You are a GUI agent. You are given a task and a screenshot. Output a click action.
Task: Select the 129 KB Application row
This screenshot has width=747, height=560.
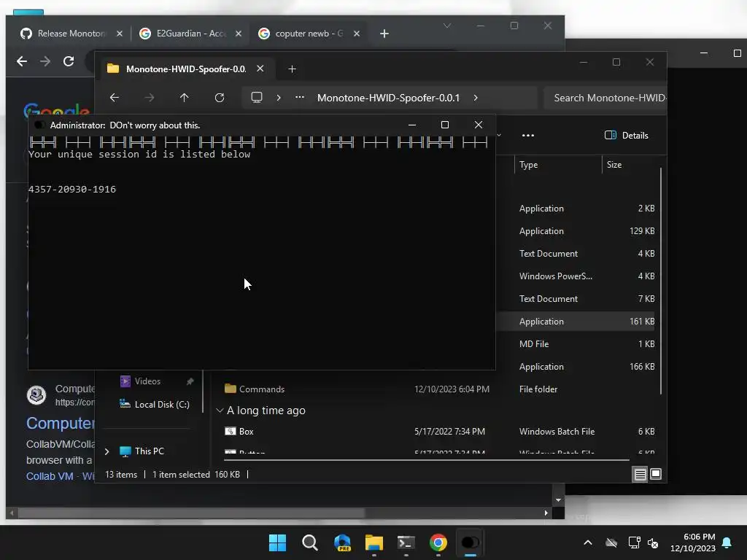tap(576, 231)
